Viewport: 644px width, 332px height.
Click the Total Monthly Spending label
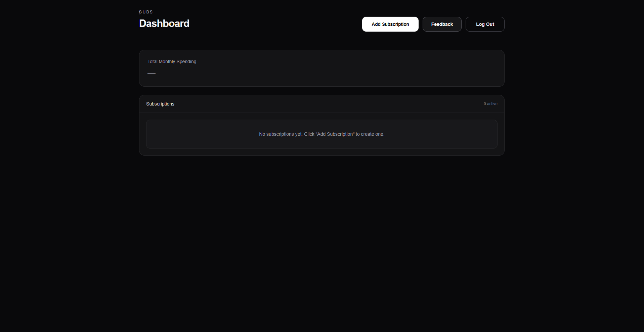(x=172, y=61)
